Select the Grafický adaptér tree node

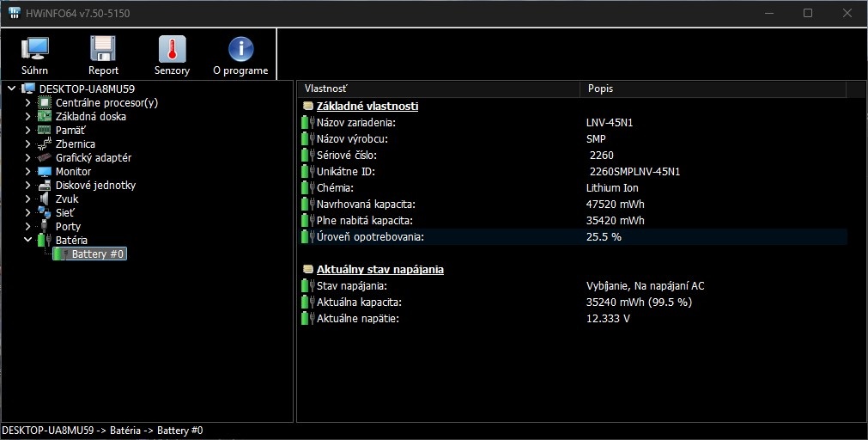tap(93, 158)
